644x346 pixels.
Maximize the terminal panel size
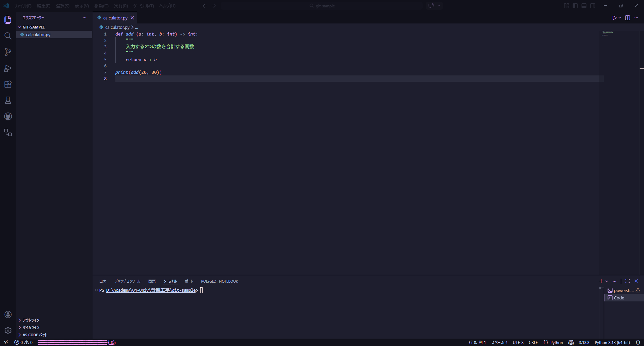point(628,281)
